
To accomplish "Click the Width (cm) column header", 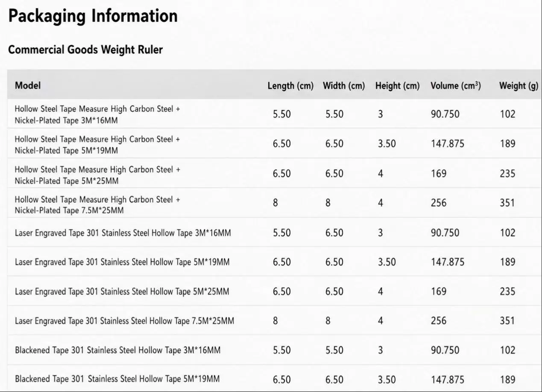I will (x=344, y=86).
